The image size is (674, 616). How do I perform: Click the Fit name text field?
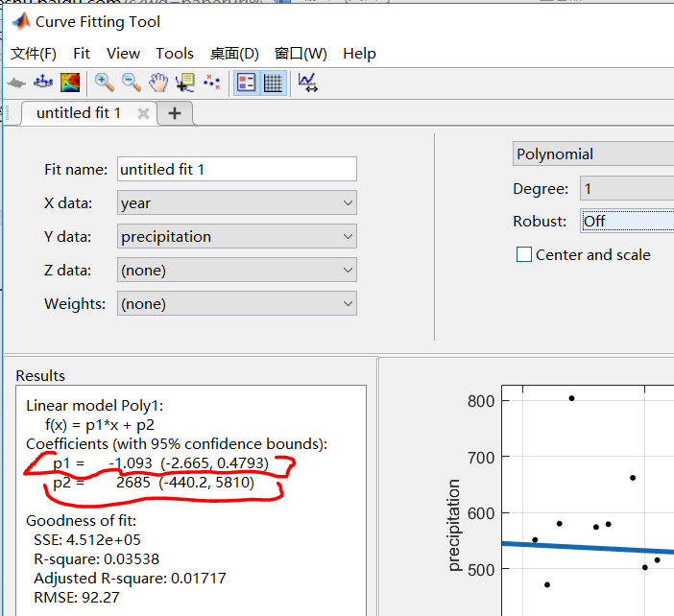tap(236, 170)
